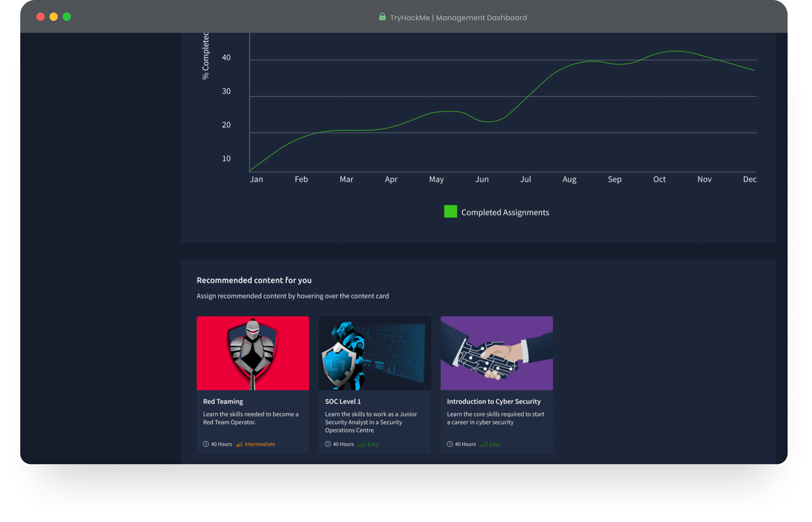Screen dimensions: 812x522
Task: Click the 'Recommended content for you' heading
Action: (x=254, y=280)
